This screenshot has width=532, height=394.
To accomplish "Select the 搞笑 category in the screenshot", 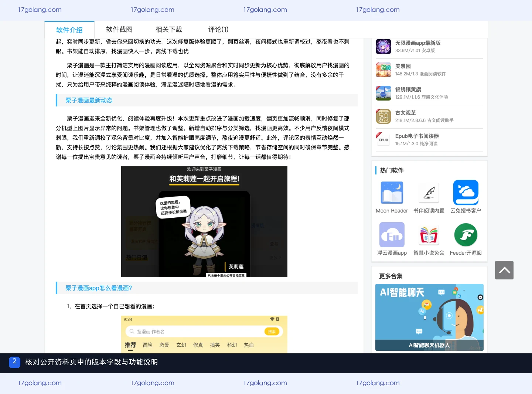I will [x=215, y=345].
